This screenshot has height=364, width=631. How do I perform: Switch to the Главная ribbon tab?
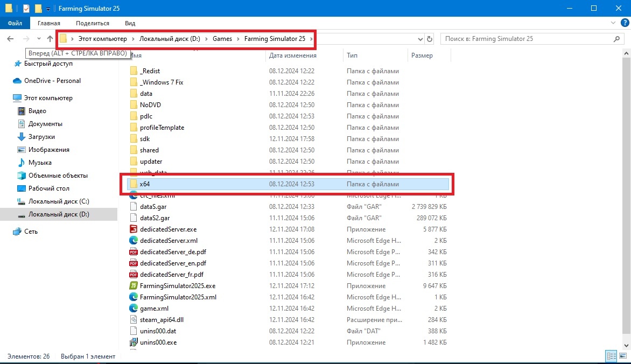(48, 23)
